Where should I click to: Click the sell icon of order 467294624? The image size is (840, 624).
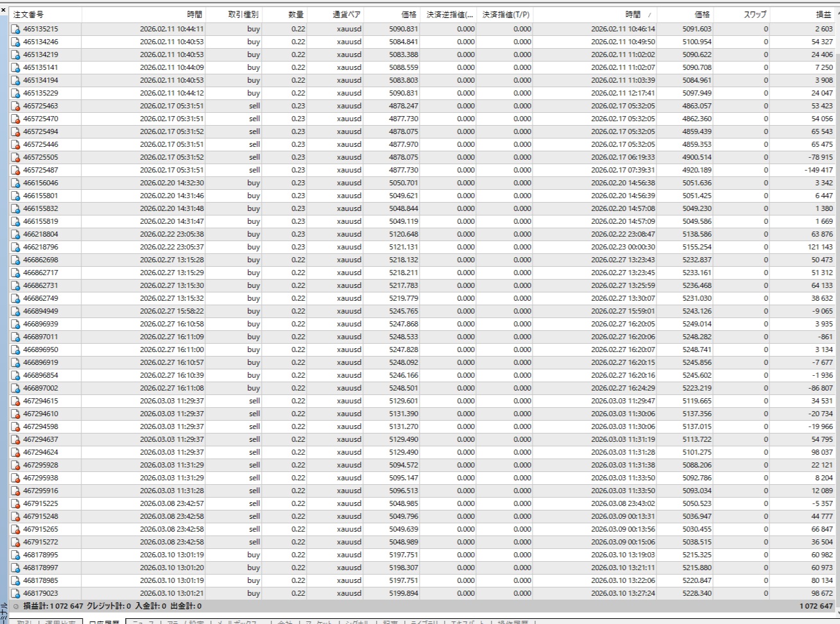pos(15,452)
